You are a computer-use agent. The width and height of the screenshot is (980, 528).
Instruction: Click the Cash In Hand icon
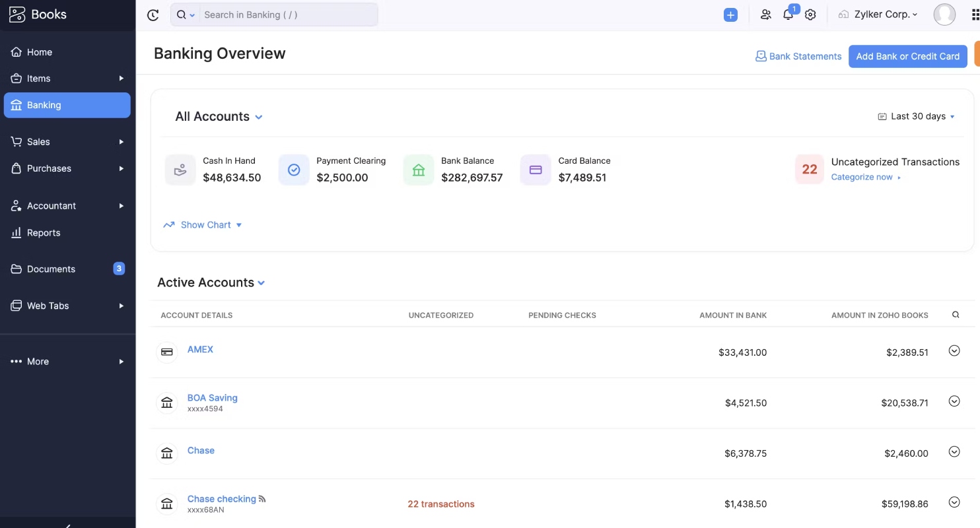pyautogui.click(x=180, y=170)
